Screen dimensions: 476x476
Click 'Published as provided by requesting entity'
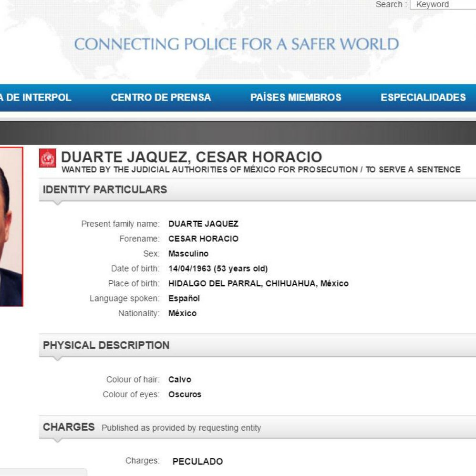181,428
